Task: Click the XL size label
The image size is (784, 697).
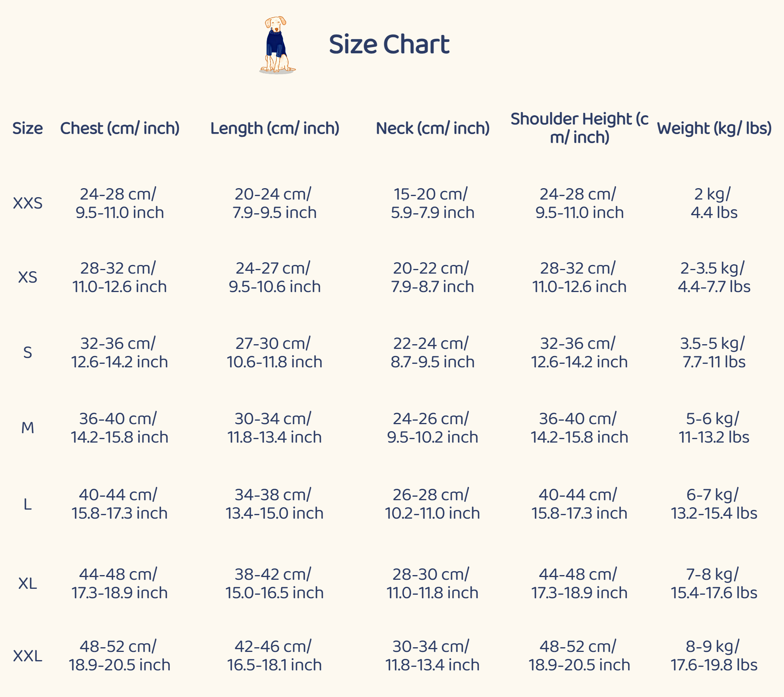Action: 27,583
